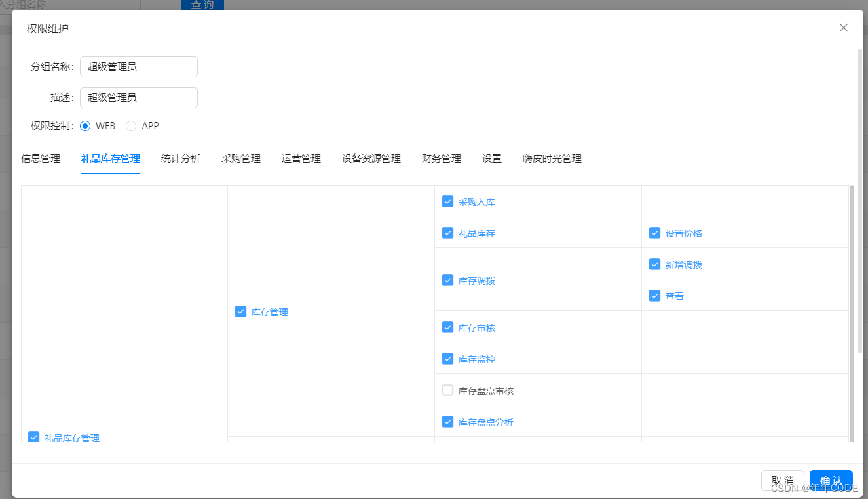
Task: Select the APP radio button
Action: (x=131, y=125)
